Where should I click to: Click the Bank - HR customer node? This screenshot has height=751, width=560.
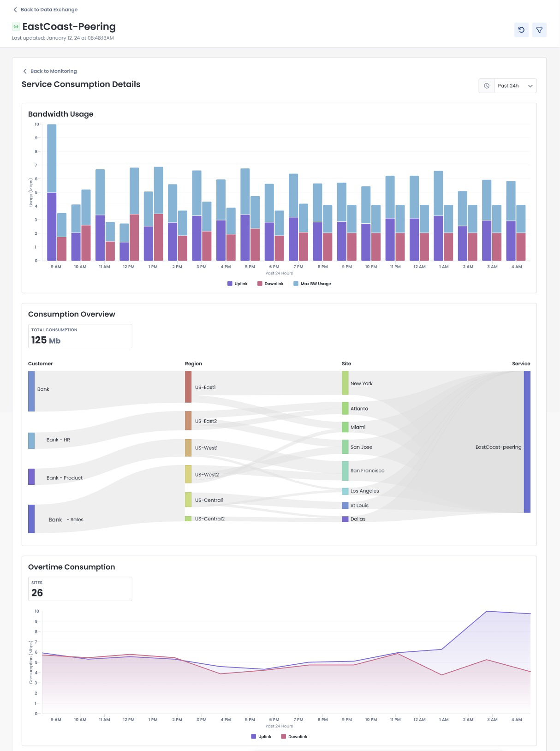[x=31, y=441]
